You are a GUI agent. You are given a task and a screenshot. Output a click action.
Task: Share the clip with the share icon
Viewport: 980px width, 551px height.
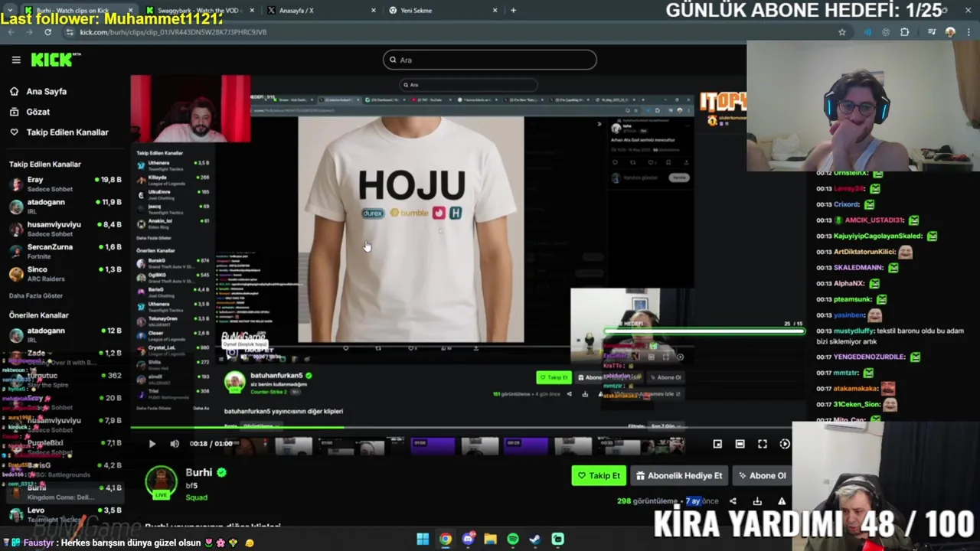[x=733, y=501]
